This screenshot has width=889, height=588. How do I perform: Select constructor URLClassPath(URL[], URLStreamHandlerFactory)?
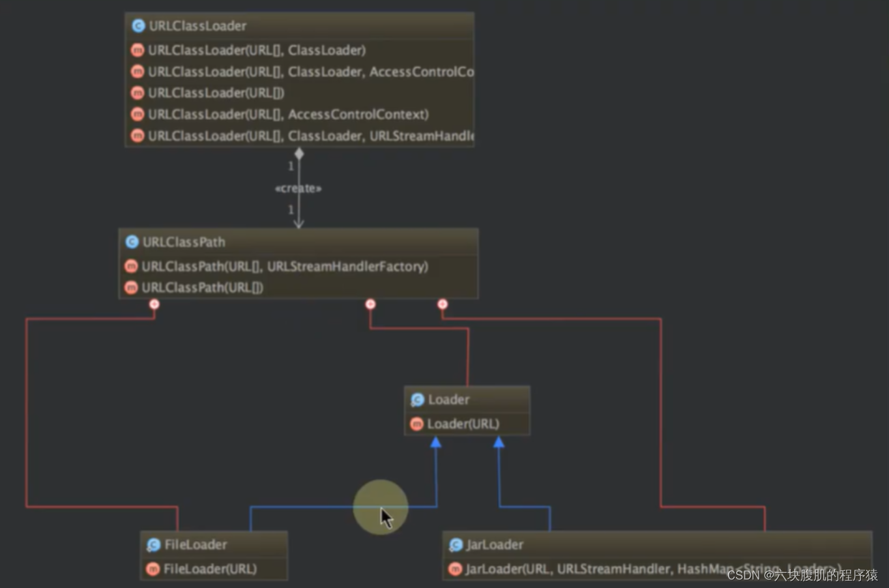coord(285,266)
